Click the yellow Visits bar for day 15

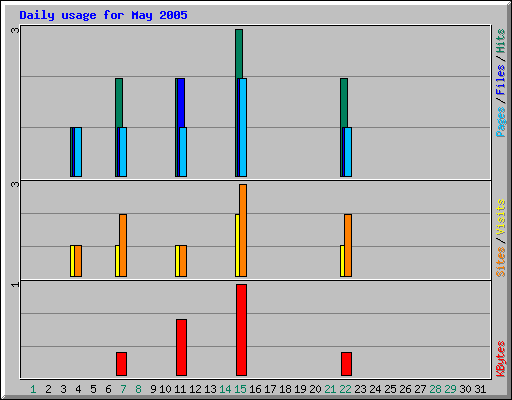click(237, 245)
